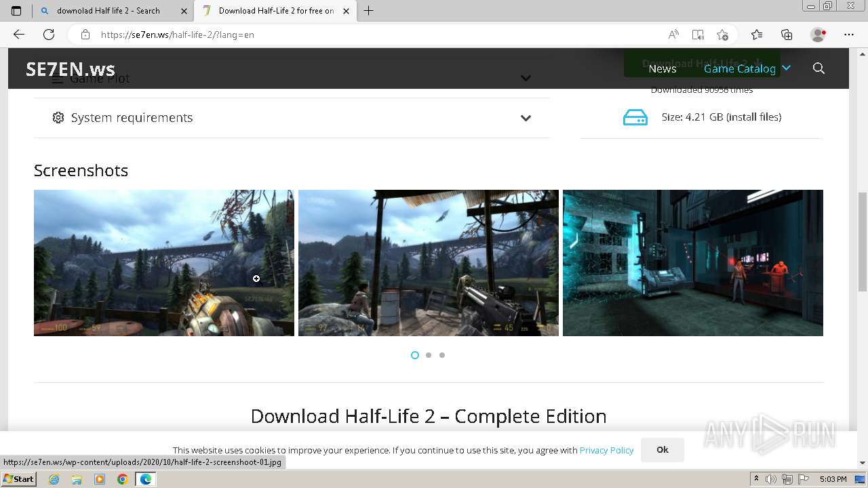
Task: Open the browser profile avatar
Action: coord(818,35)
